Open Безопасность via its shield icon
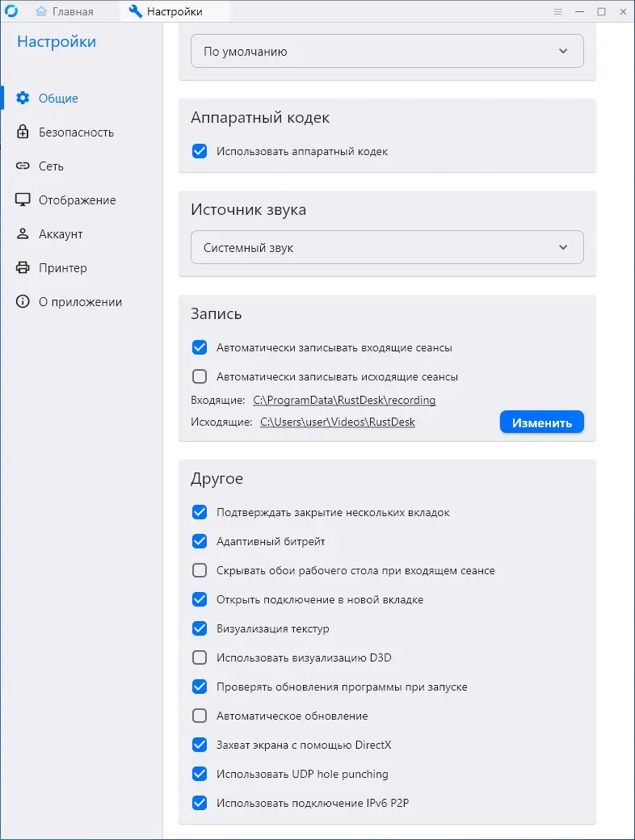Screen dimensions: 635x840 click(x=23, y=132)
